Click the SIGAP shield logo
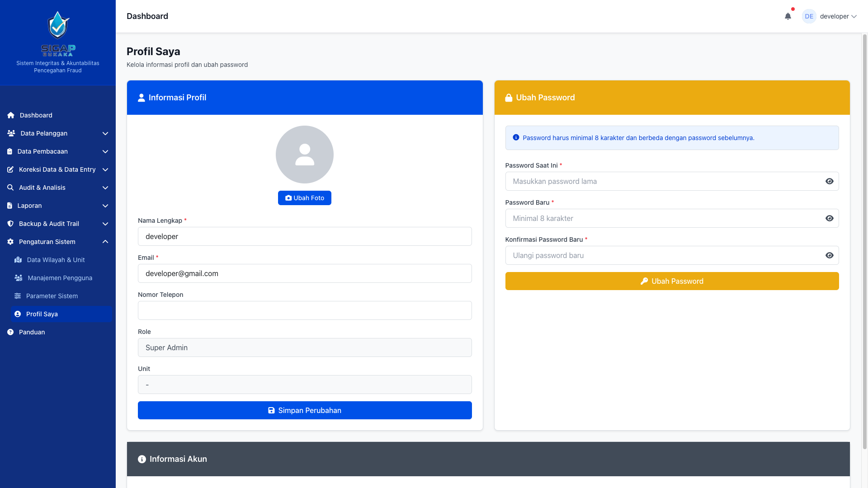 pos(58,25)
